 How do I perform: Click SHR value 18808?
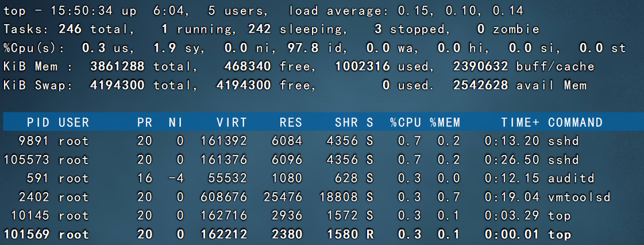[x=338, y=197]
